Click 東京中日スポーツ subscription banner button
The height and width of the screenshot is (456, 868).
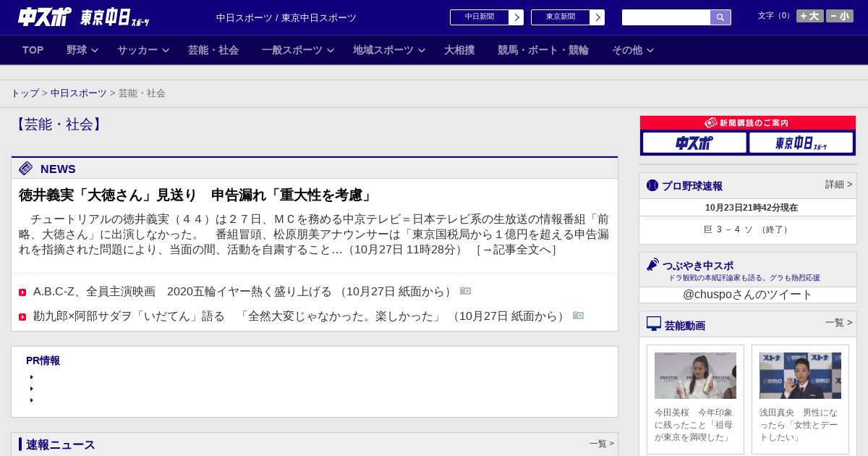[x=801, y=143]
